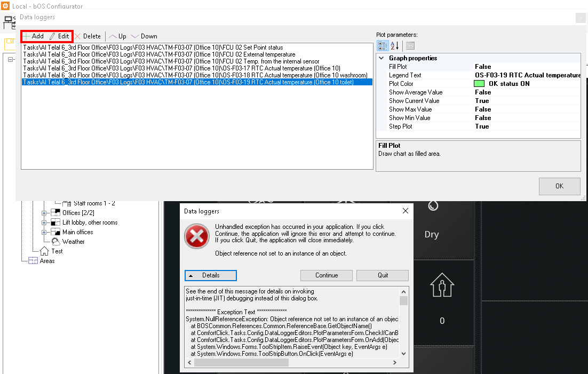Click the Add button in Data loggers toolbar

33,36
